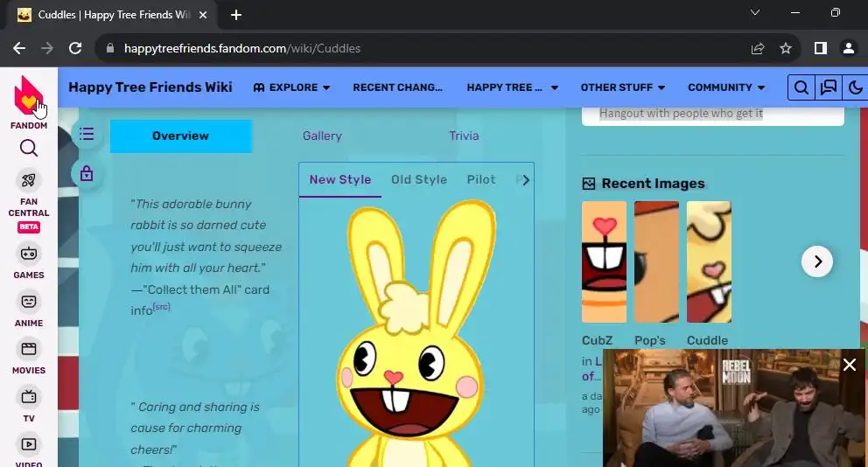Image resolution: width=868 pixels, height=467 pixels.
Task: Go to Games controller icon
Action: (29, 254)
